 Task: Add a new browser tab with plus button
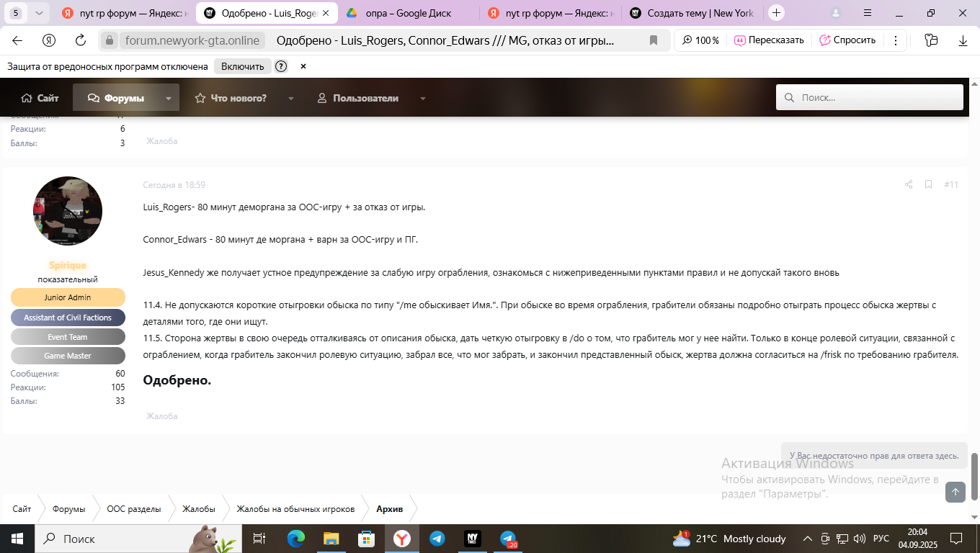coord(776,13)
